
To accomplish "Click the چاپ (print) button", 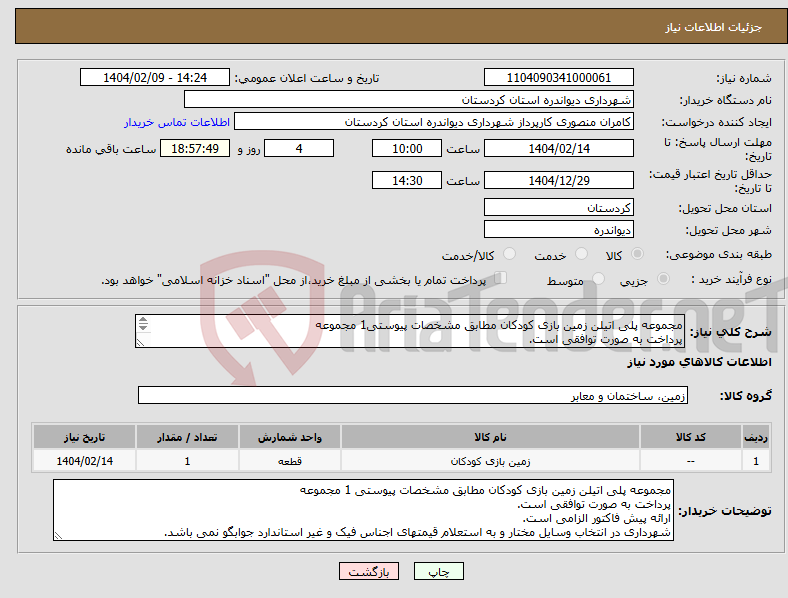I will [x=438, y=571].
